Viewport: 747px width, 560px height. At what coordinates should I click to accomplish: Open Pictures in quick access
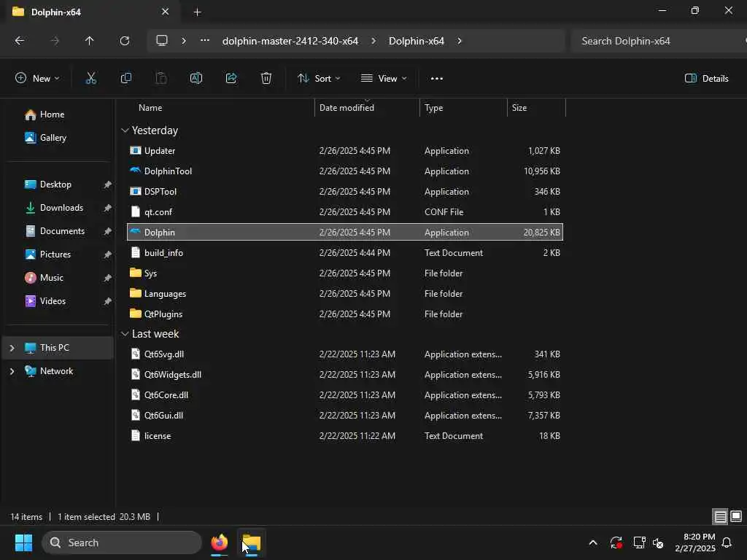[x=58, y=254]
